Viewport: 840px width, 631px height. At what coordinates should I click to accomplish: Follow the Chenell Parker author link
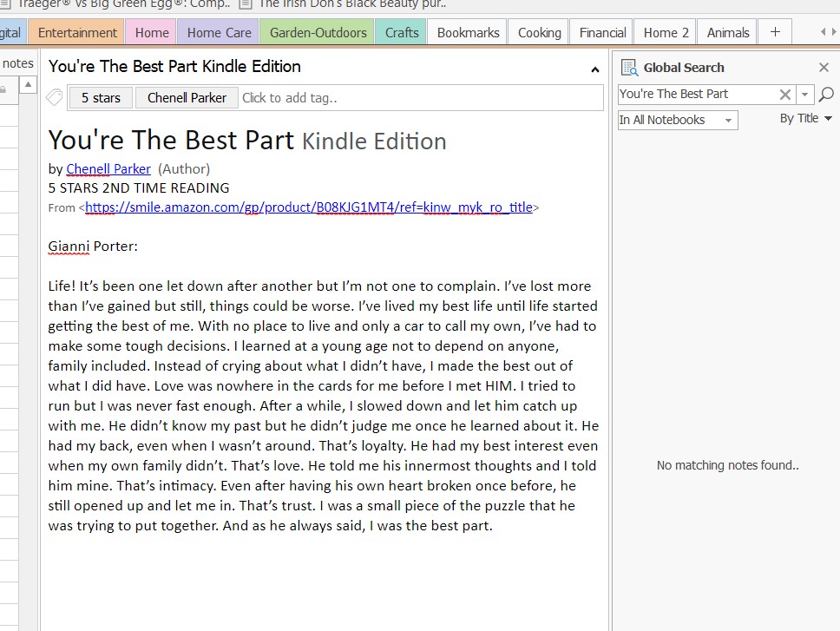tap(108, 169)
